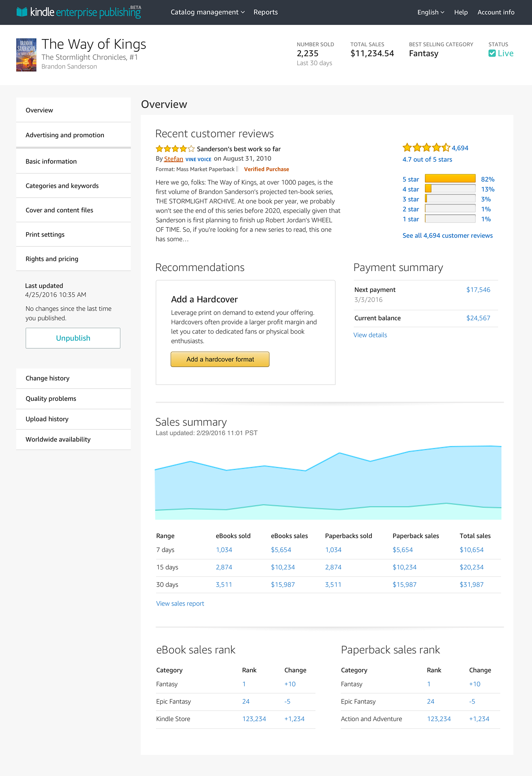The image size is (532, 776).
Task: Click 7 days total sales $10,654
Action: tap(472, 550)
